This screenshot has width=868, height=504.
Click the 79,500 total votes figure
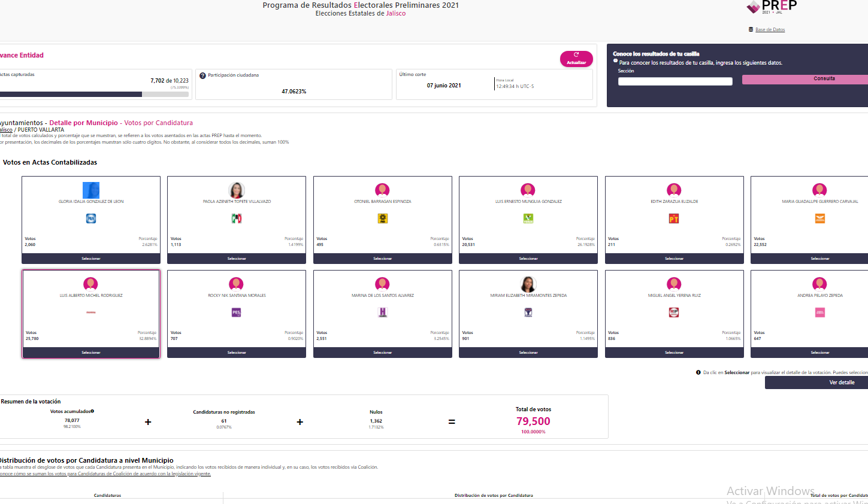[533, 421]
